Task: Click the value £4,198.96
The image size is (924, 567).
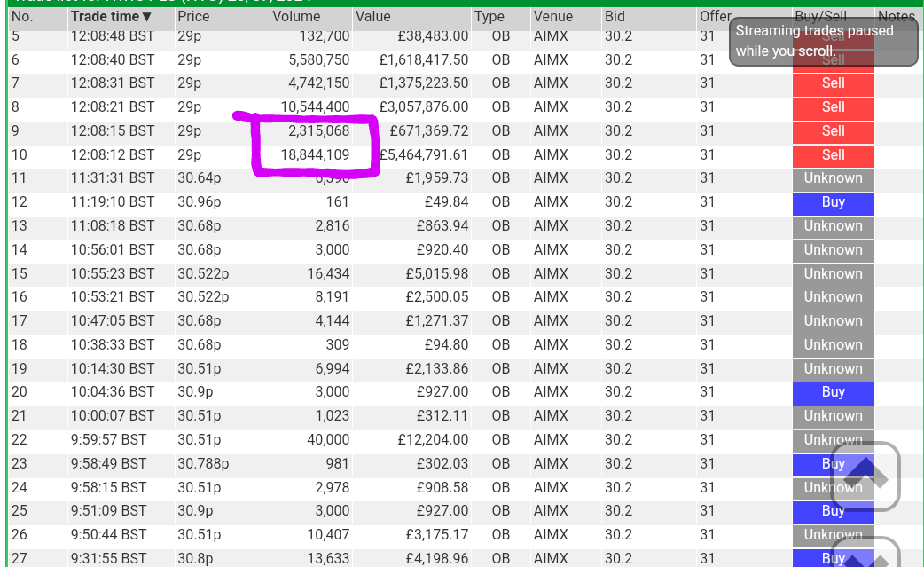Action: [437, 558]
